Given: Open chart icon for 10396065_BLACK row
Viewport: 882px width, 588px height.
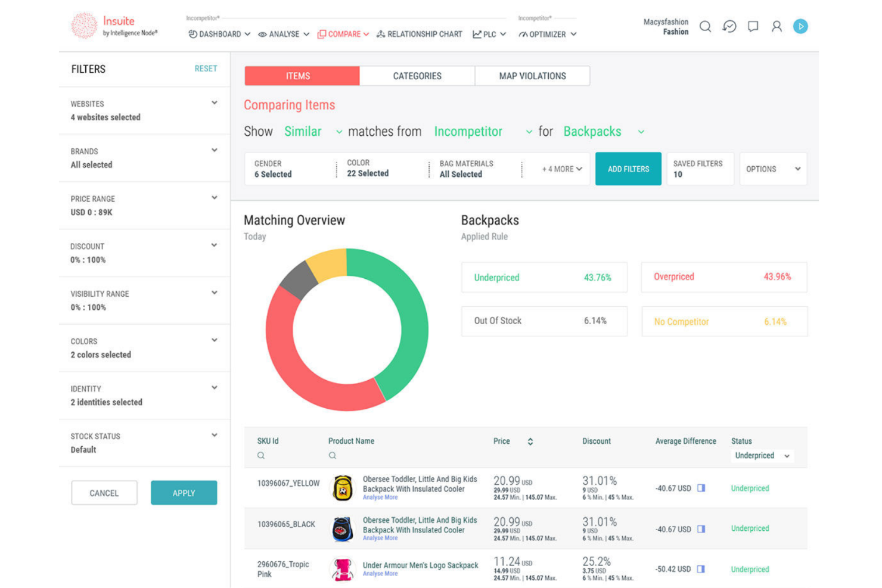Looking at the screenshot, I should point(701,529).
